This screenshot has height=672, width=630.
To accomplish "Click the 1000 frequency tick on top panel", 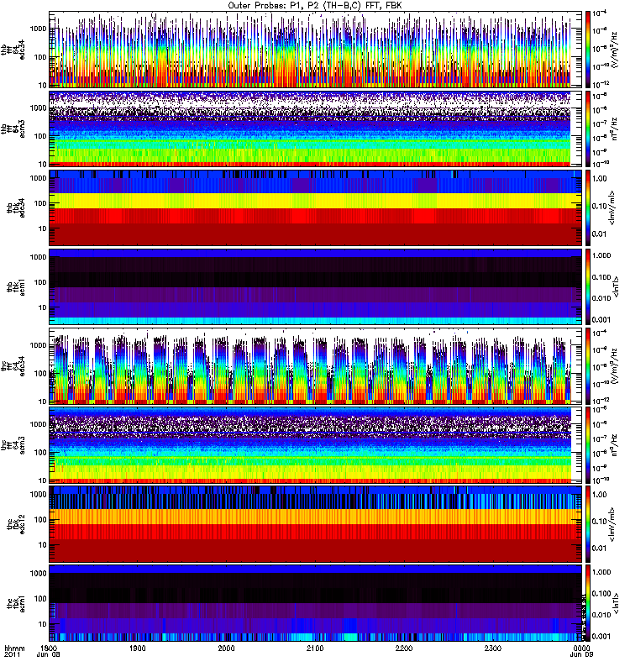I will tap(37, 28).
